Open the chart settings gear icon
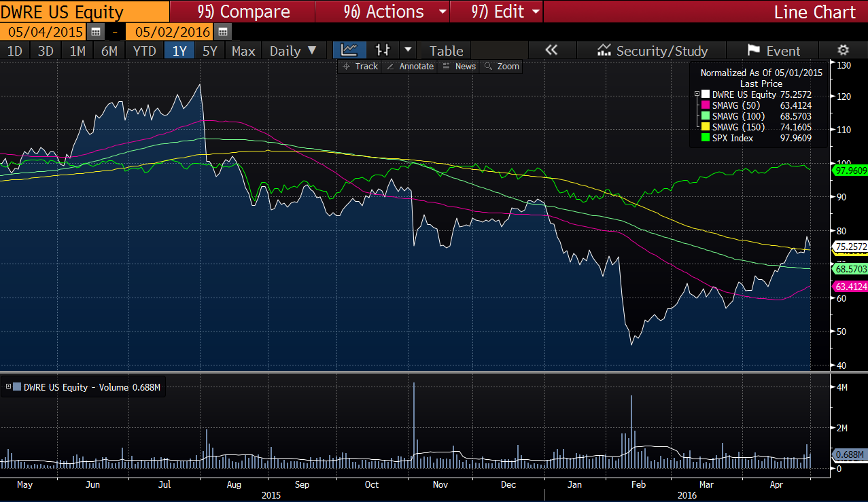 (843, 50)
